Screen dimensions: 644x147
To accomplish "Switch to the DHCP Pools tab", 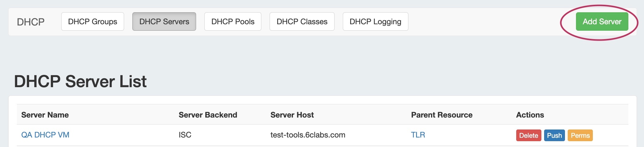I will coord(233,21).
